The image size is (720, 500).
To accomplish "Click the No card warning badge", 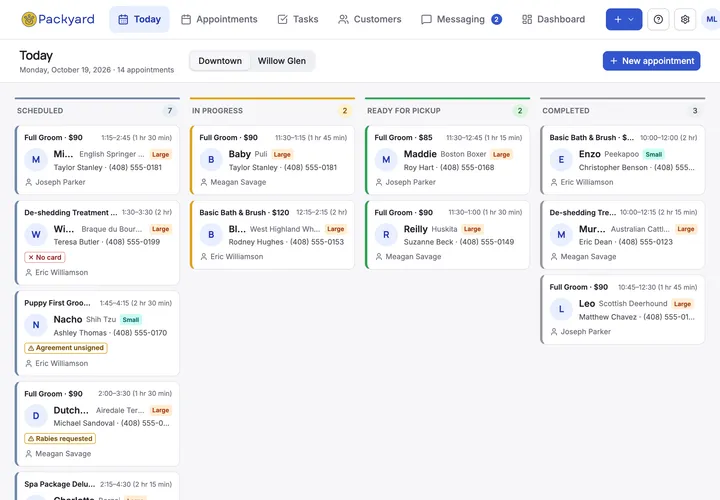I will pos(45,258).
